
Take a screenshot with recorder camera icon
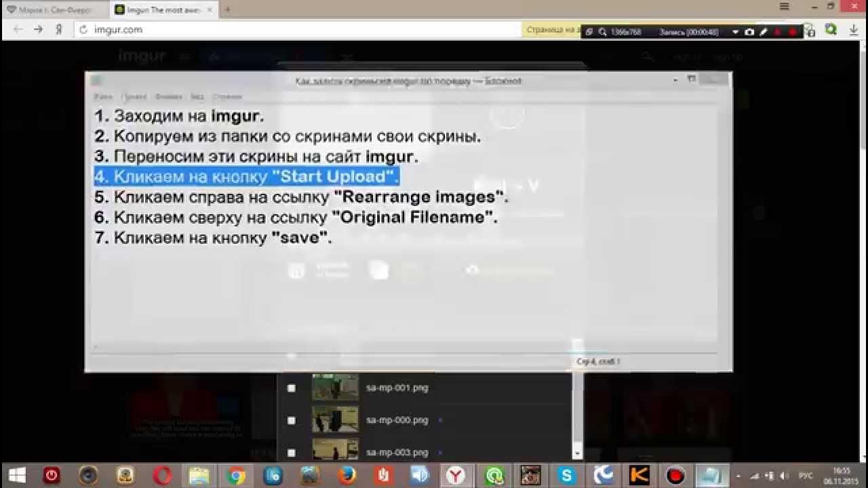[749, 32]
